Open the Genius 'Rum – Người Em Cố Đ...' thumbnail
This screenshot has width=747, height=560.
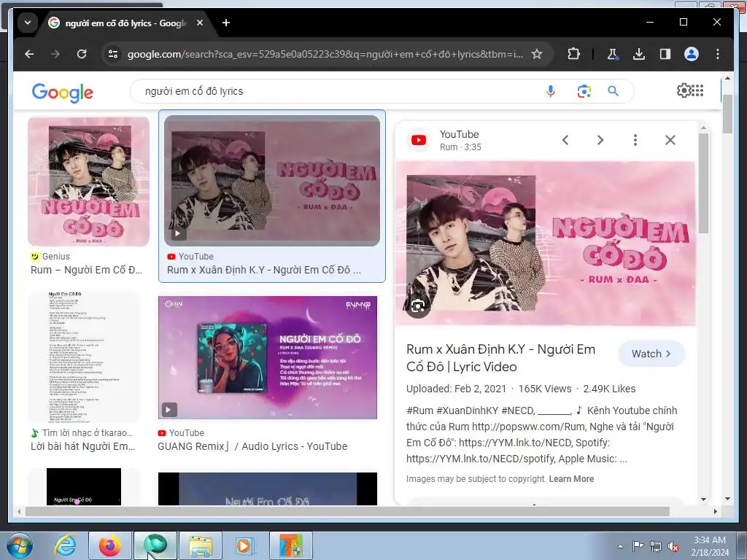pyautogui.click(x=88, y=182)
